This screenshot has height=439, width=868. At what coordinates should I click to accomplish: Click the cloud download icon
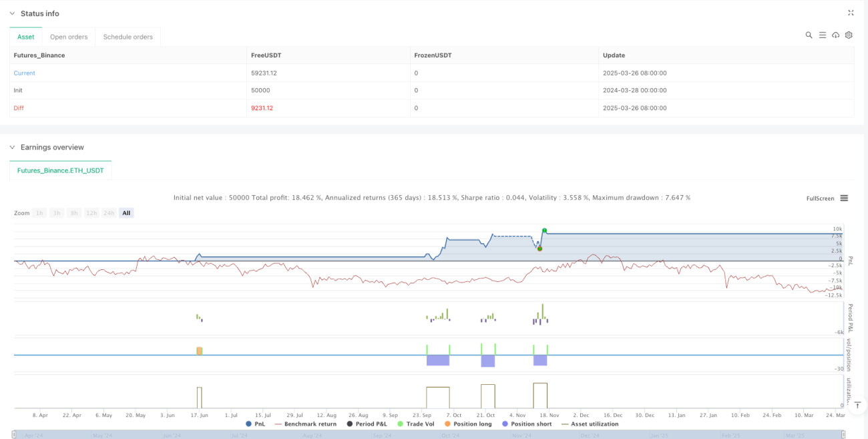(x=835, y=35)
